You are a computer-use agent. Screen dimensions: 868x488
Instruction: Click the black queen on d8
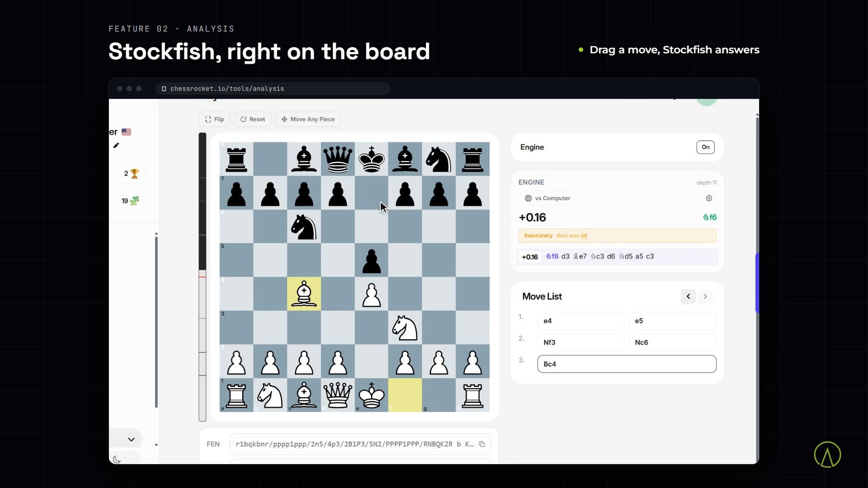(338, 159)
